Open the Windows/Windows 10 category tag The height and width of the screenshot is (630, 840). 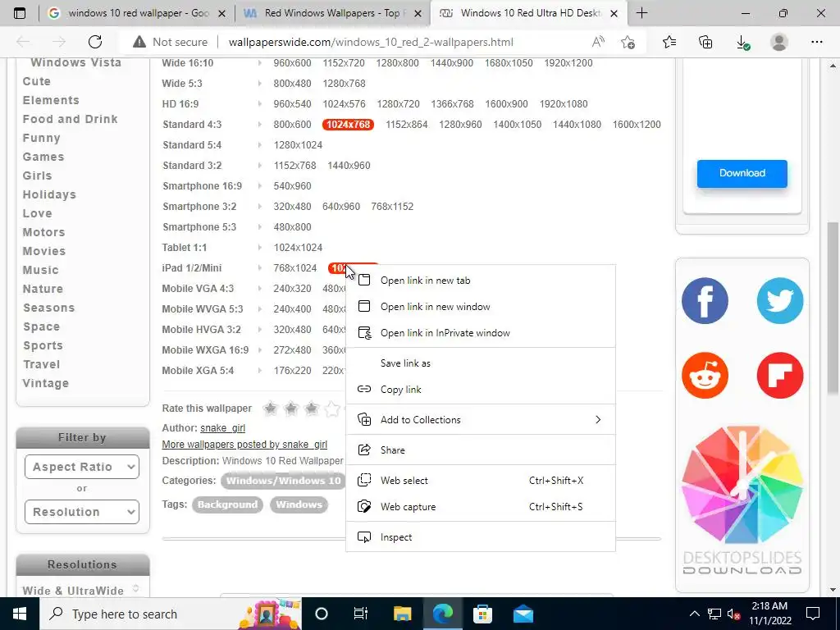click(283, 481)
